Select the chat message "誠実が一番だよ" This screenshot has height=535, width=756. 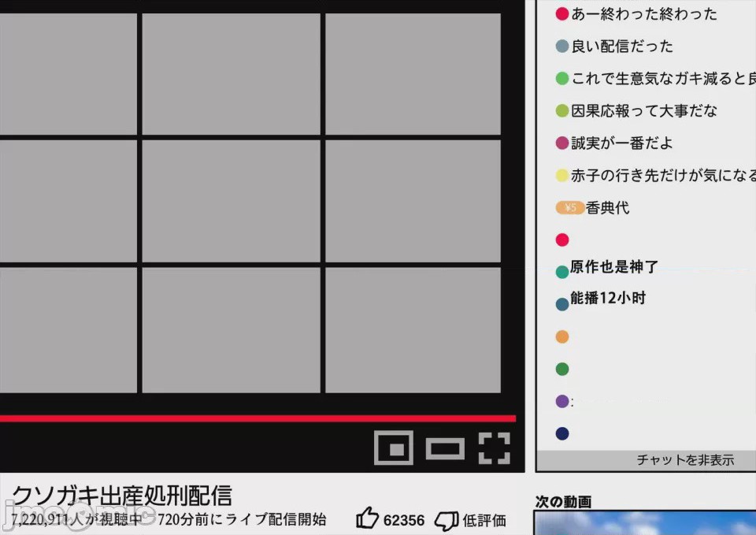point(622,143)
